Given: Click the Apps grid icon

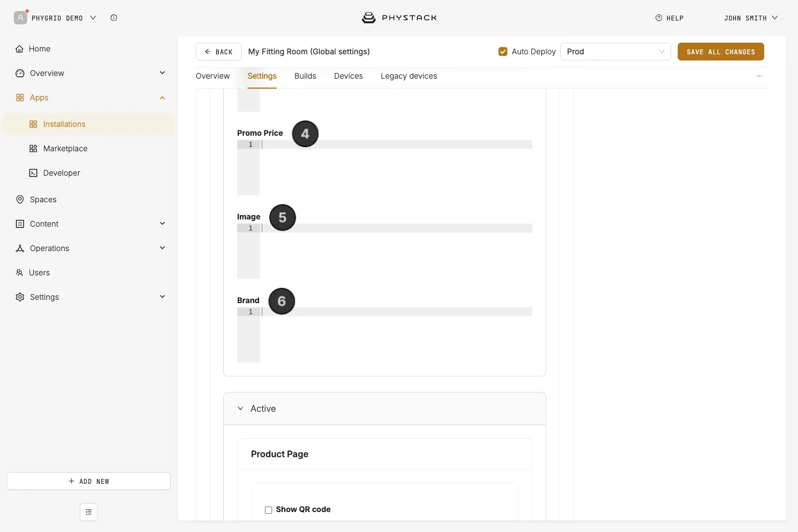Looking at the screenshot, I should (20, 98).
